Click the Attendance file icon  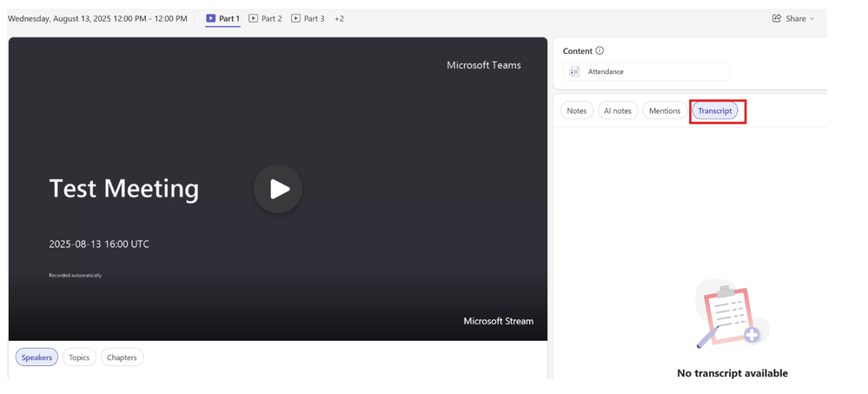(x=574, y=71)
